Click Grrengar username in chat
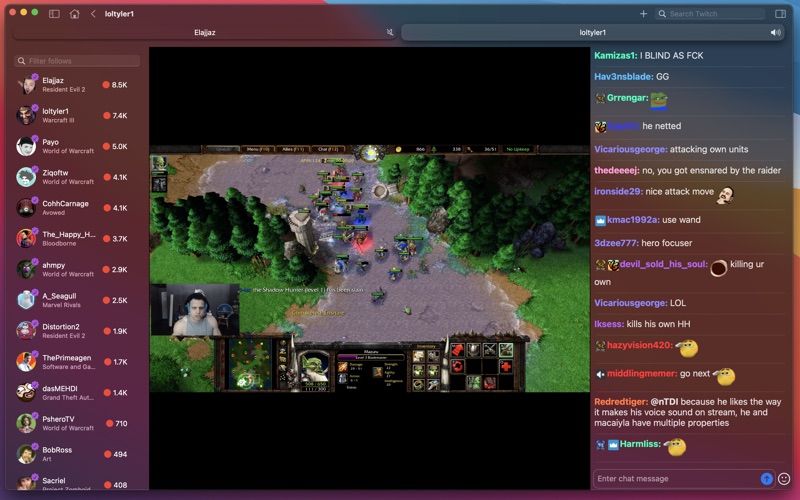800x500 pixels. click(628, 98)
